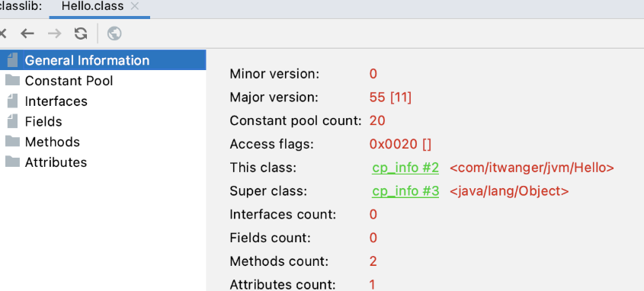This screenshot has width=644, height=291.
Task: Click the Super class label
Action: click(x=268, y=191)
